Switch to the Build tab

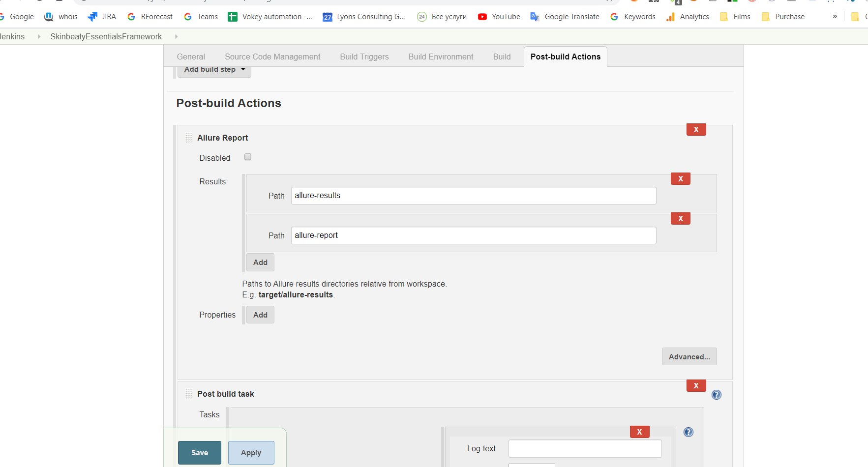click(x=502, y=57)
